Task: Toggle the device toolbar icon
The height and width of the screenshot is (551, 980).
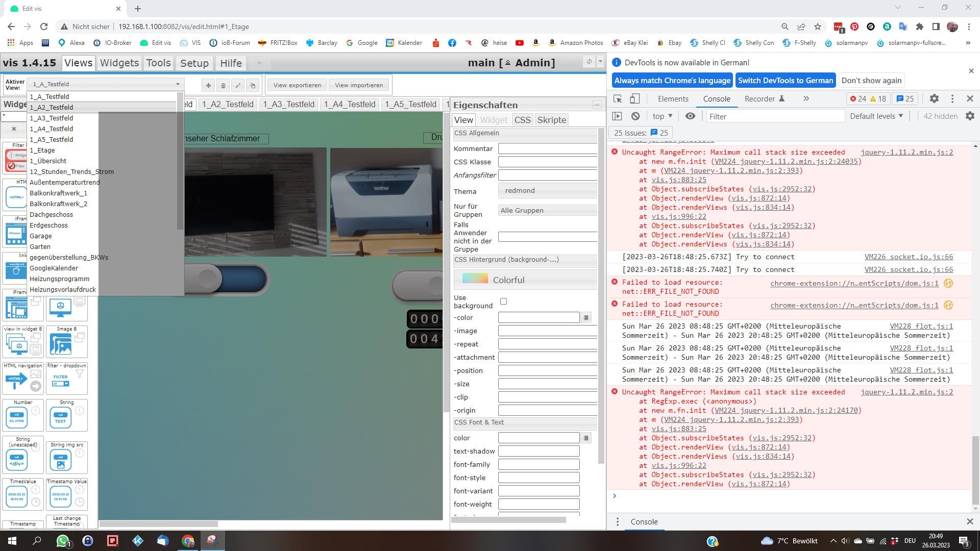Action: pos(634,99)
